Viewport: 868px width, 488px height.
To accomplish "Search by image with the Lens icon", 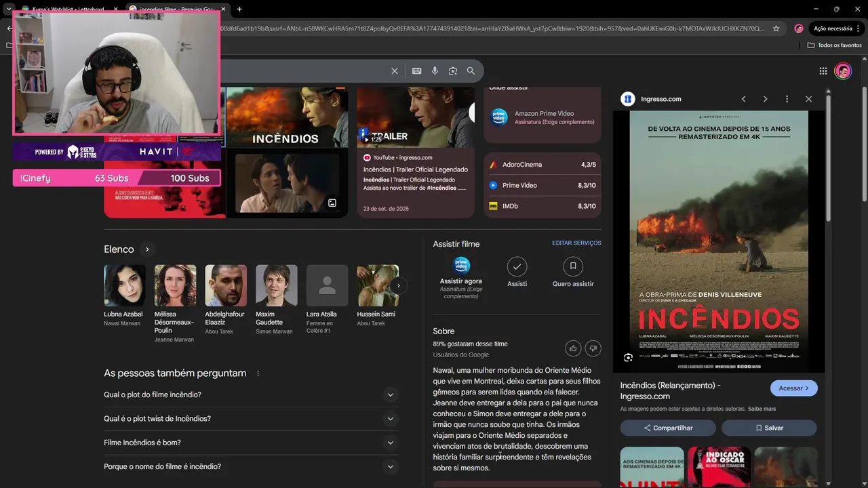I will coord(453,70).
